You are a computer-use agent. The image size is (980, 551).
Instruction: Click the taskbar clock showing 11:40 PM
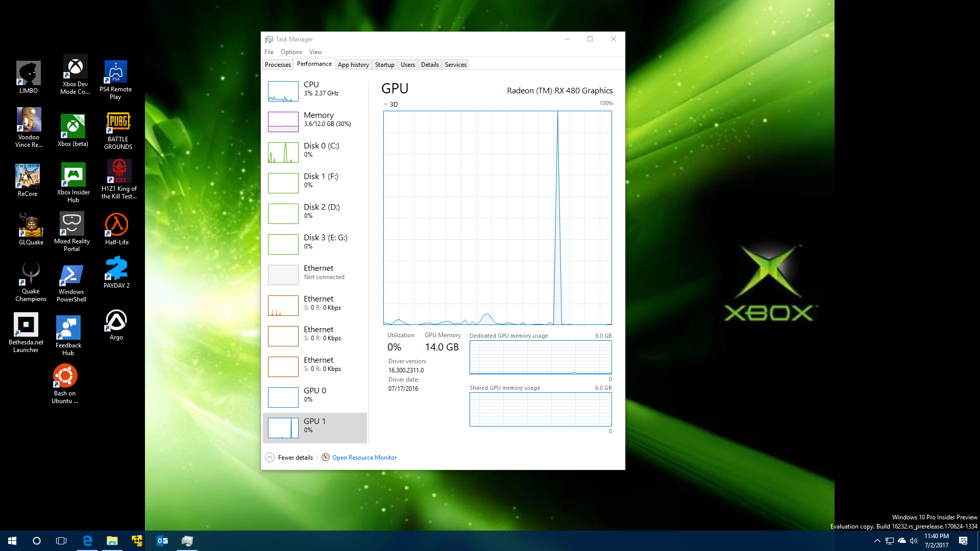coord(936,541)
